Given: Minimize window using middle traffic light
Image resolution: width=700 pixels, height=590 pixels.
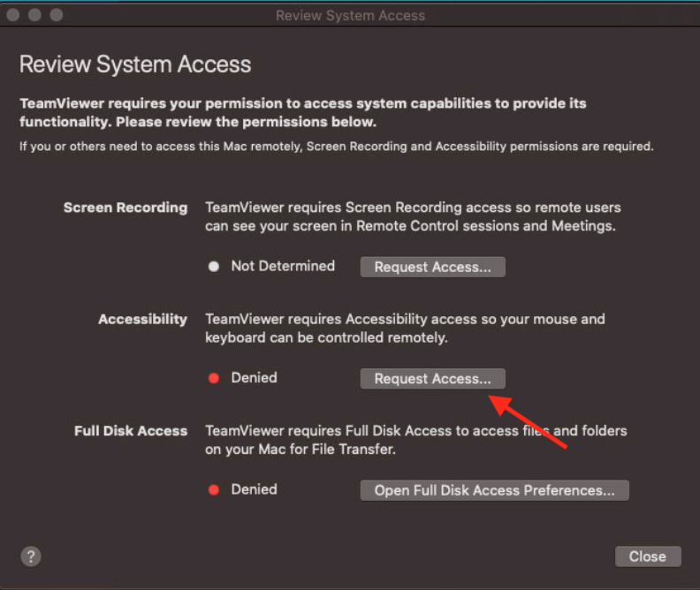Looking at the screenshot, I should tap(34, 15).
